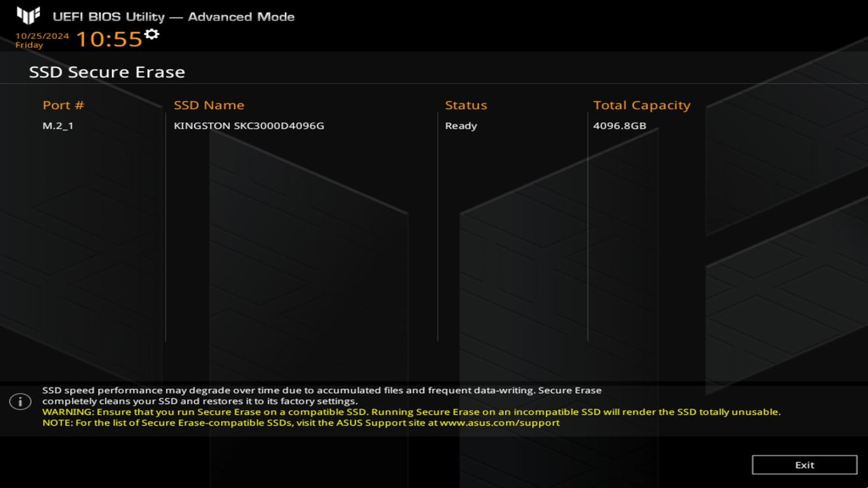Click the Friday day label
Screen dimensions: 868x488
pos(29,45)
